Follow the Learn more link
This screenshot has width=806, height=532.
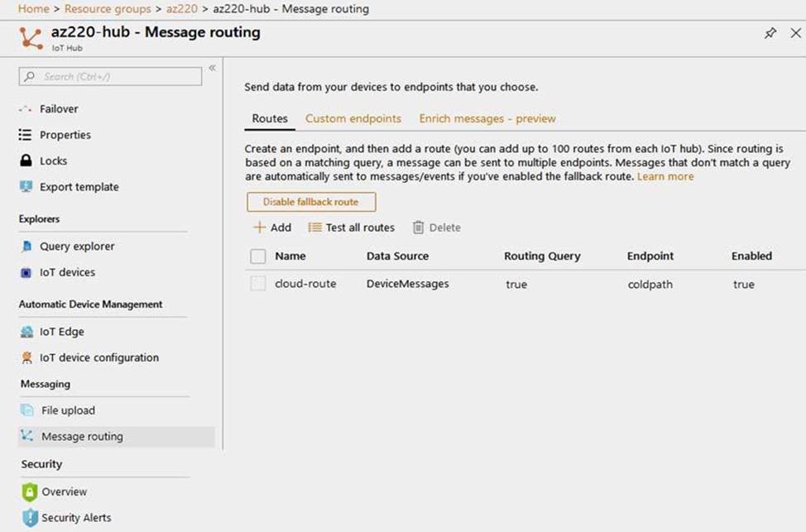click(665, 177)
